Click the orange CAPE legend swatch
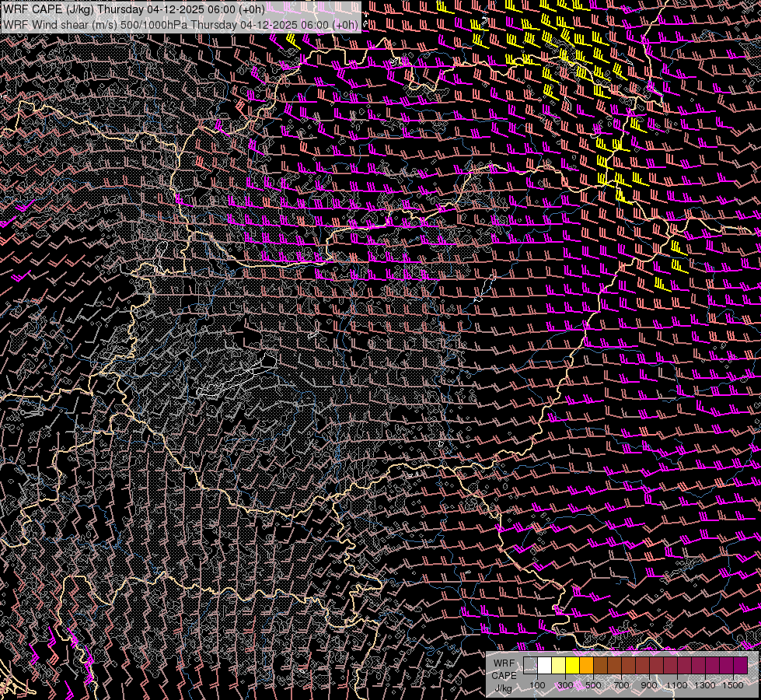The height and width of the screenshot is (700, 761). (587, 666)
